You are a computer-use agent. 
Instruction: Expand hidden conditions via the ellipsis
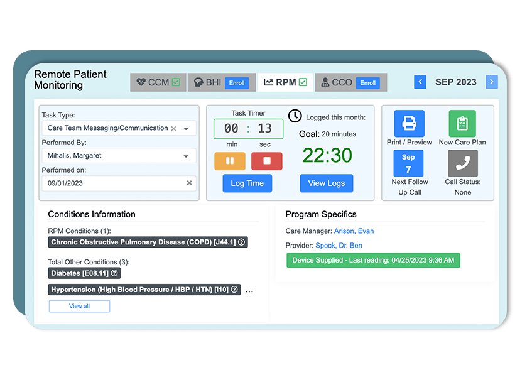point(249,290)
